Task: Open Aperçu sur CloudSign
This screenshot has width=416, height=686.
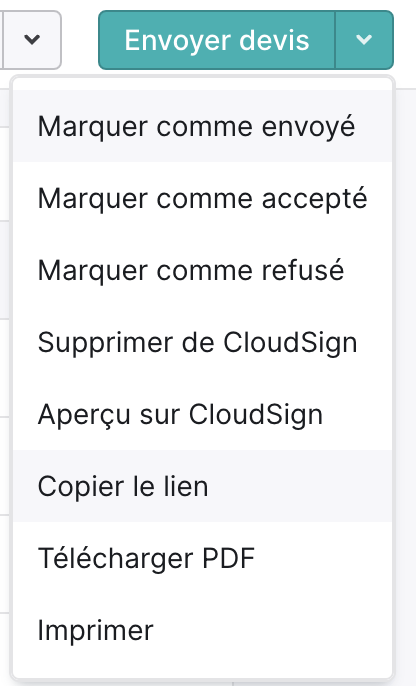Action: pos(203,414)
